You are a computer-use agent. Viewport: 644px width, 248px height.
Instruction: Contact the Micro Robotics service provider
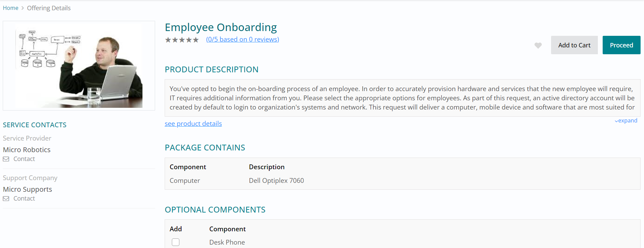point(24,159)
